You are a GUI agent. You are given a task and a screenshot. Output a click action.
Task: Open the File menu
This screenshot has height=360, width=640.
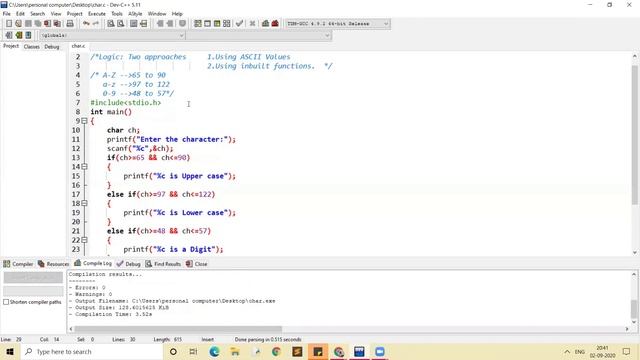[7, 14]
